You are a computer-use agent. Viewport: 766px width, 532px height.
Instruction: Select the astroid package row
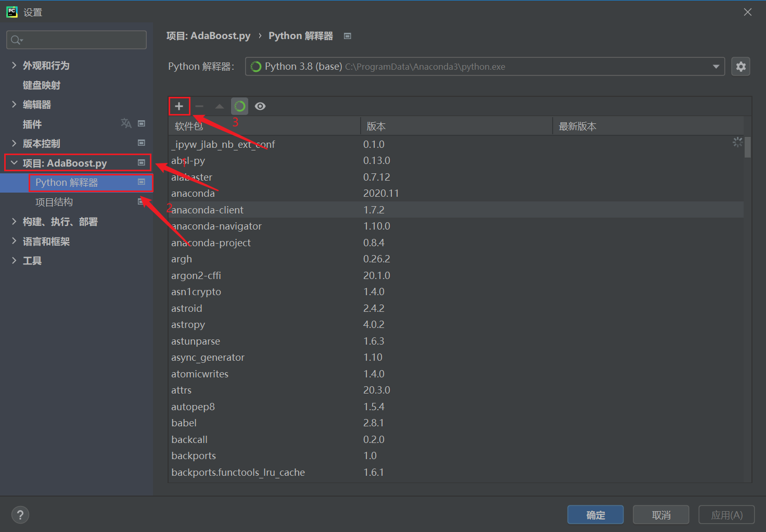pos(456,308)
